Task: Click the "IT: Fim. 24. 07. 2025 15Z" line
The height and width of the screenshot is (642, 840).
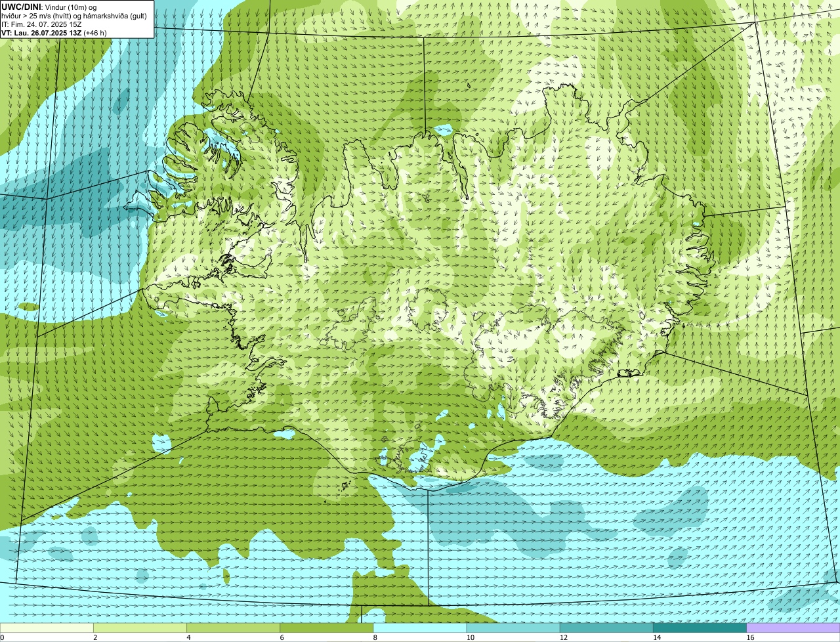Action: pos(42,24)
